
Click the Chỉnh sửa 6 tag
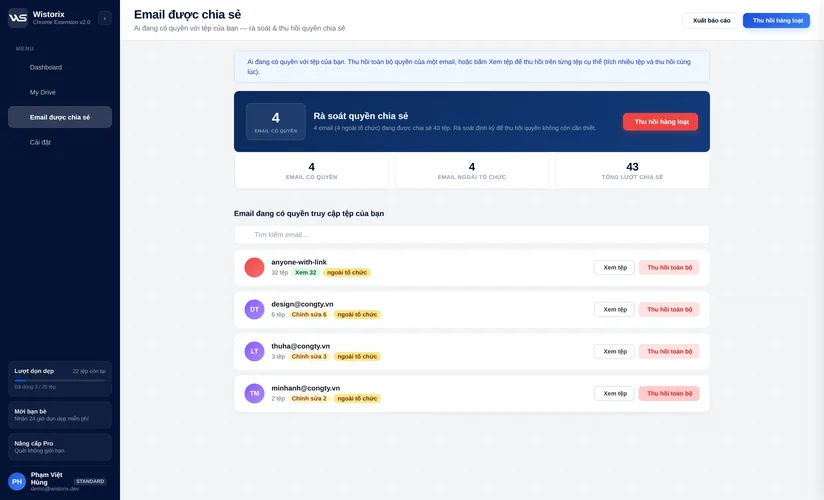pos(309,314)
